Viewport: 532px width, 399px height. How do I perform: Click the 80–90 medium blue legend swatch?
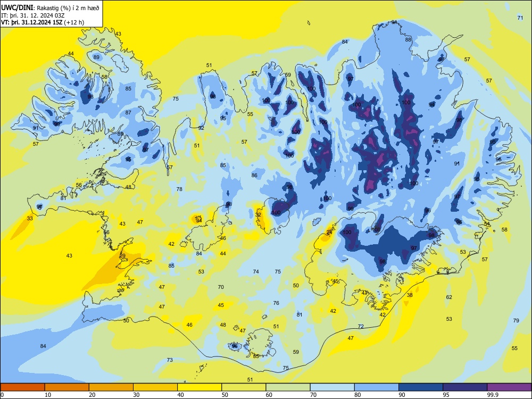click(377, 387)
